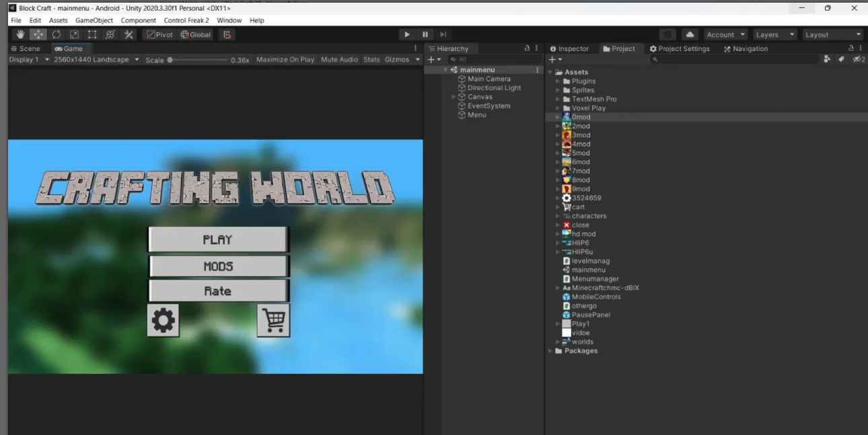This screenshot has height=435, width=868.
Task: Click the Pause button
Action: 425,34
